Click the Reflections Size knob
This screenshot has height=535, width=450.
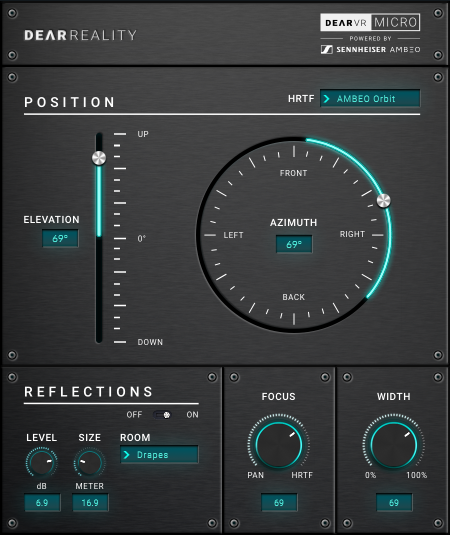(89, 462)
